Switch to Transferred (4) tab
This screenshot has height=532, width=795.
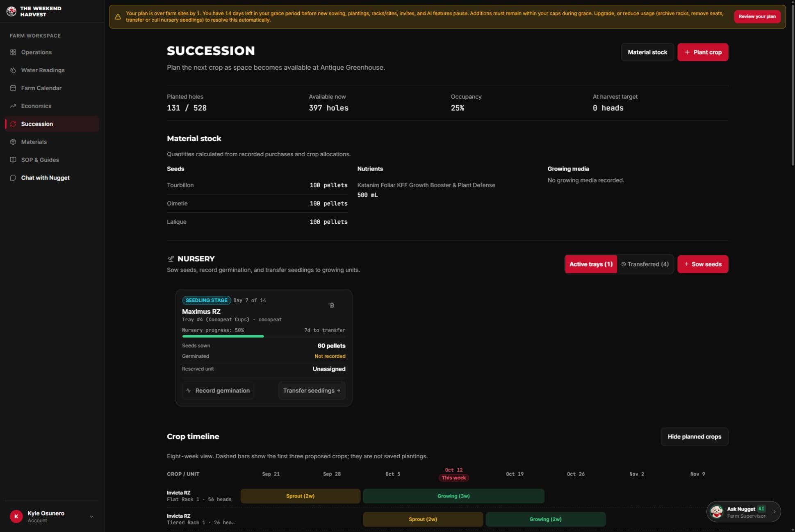(645, 264)
